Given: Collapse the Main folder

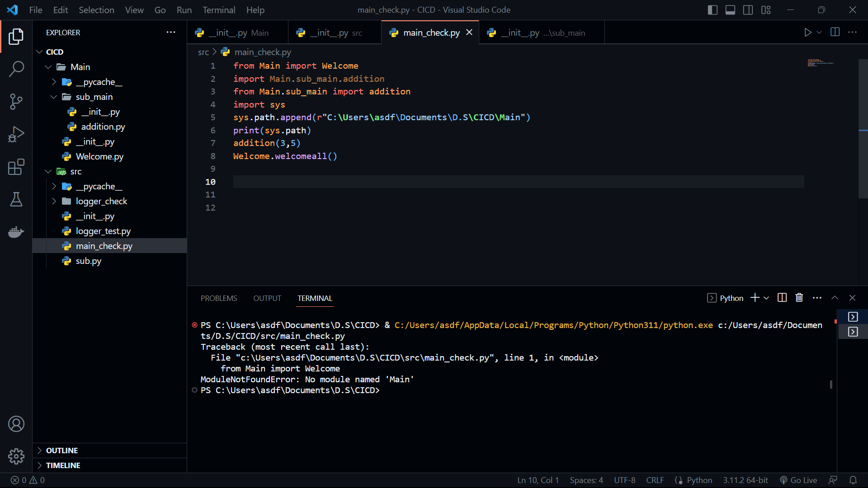Looking at the screenshot, I should pyautogui.click(x=48, y=66).
